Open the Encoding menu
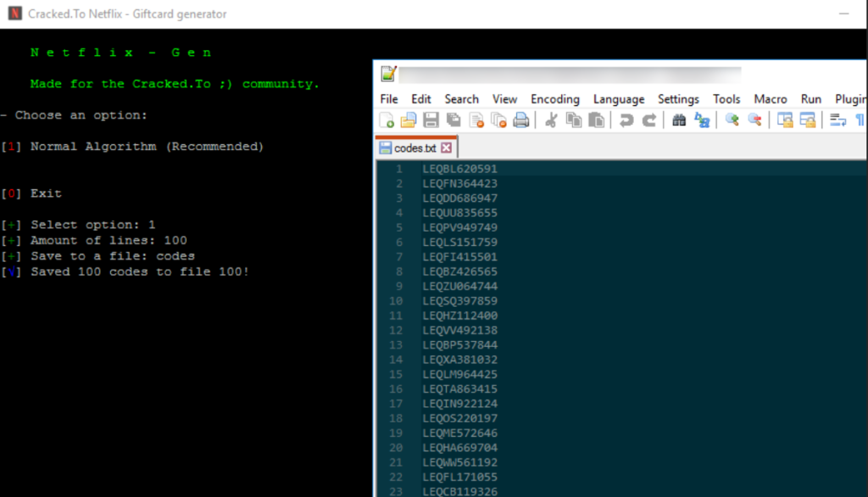The height and width of the screenshot is (497, 868). click(555, 99)
